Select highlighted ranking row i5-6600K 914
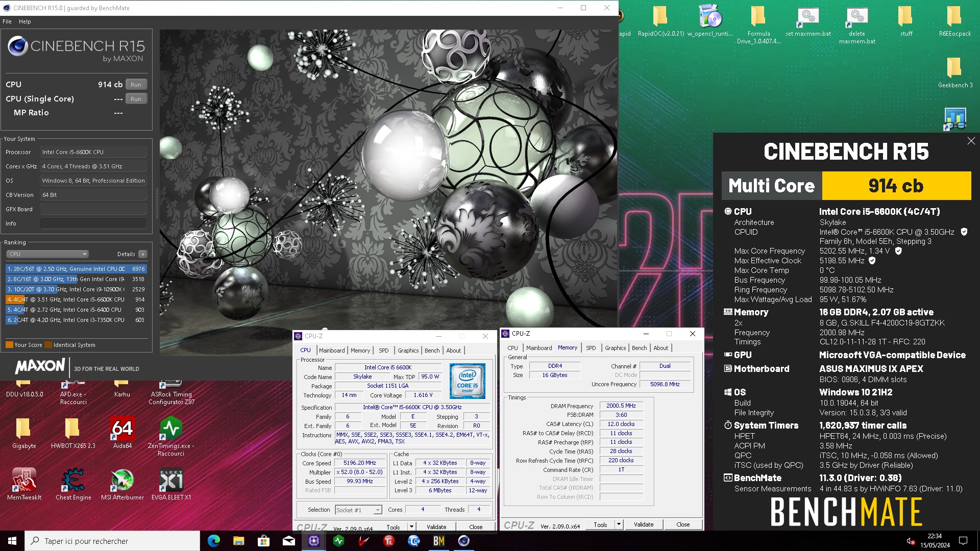This screenshot has width=980, height=551. [x=76, y=299]
